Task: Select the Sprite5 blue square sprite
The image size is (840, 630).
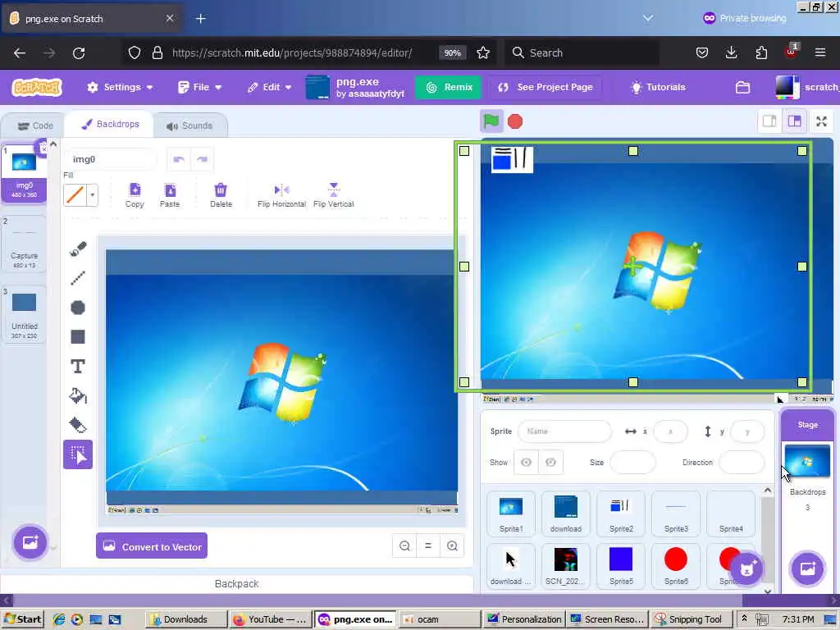Action: [x=621, y=566]
